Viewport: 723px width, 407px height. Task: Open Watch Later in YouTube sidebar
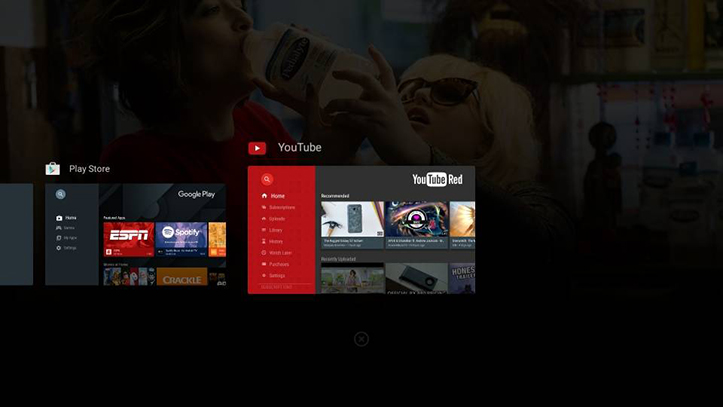point(280,253)
